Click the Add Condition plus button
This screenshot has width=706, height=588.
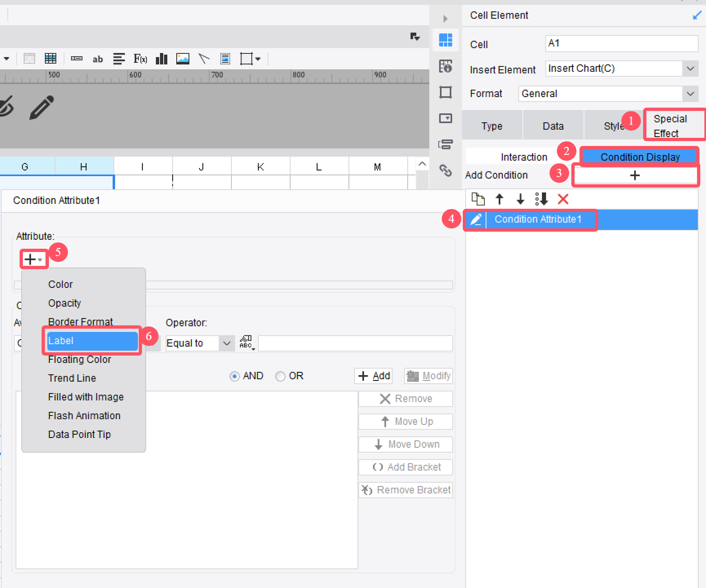pos(635,175)
